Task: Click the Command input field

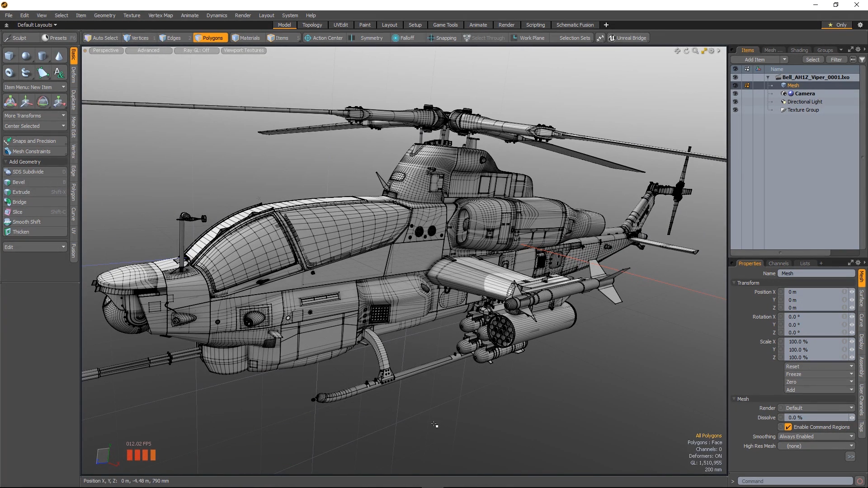Action: tap(796, 481)
